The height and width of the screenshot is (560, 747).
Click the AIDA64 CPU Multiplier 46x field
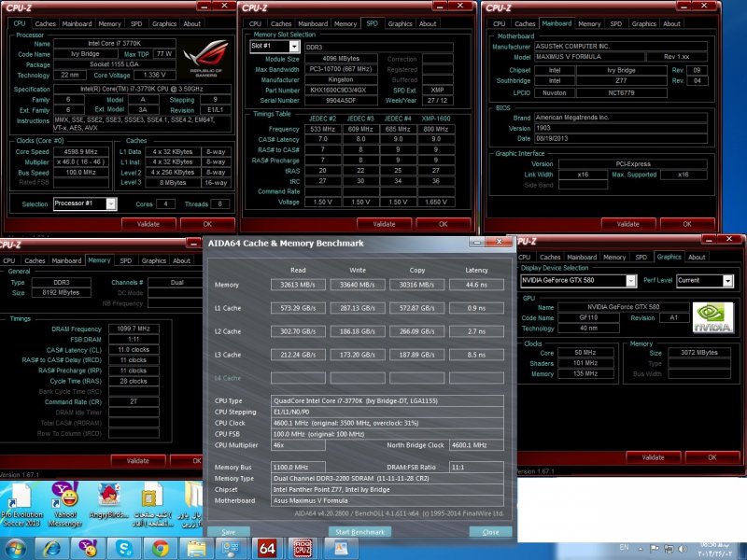(x=298, y=445)
